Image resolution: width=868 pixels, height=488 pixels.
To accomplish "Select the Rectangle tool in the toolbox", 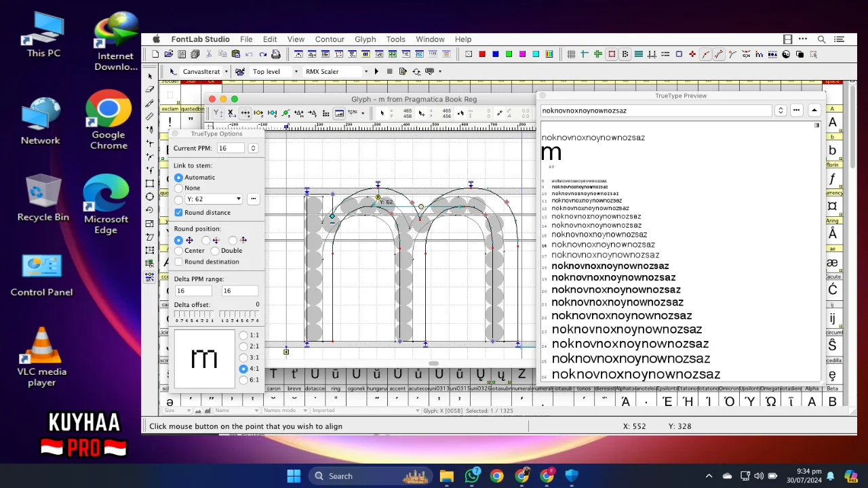I will pyautogui.click(x=150, y=184).
